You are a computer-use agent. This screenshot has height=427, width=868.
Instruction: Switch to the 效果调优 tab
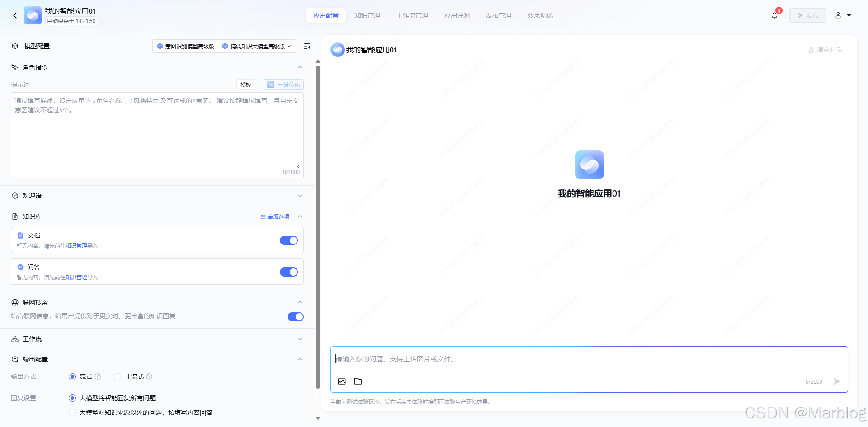point(540,15)
